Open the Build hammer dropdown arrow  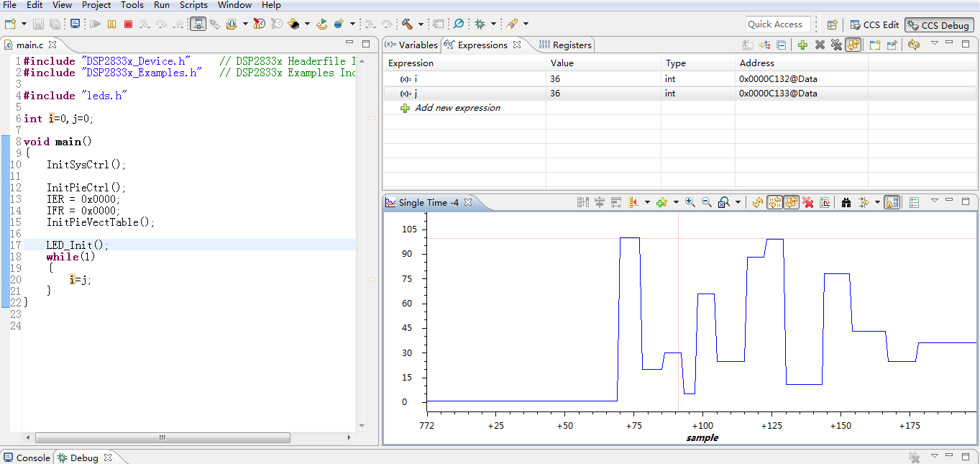click(x=421, y=24)
